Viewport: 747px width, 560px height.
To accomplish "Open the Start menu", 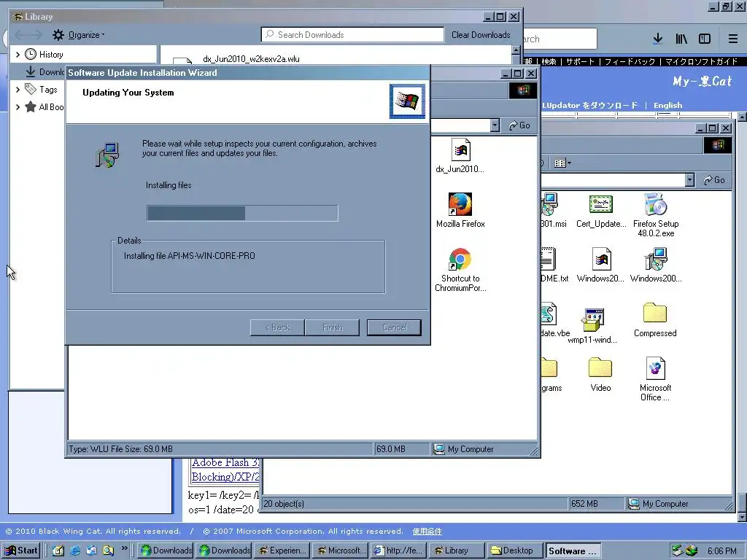I will click(x=22, y=551).
